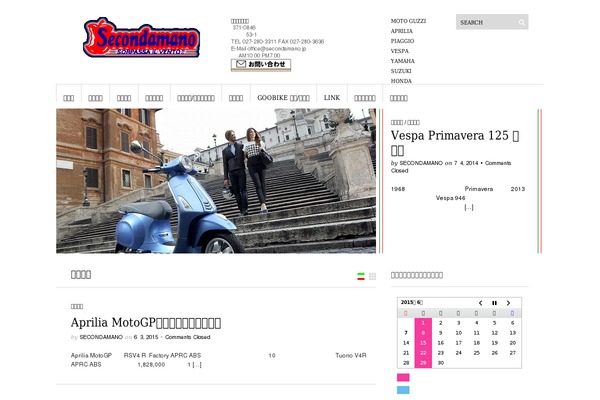The image size is (600, 400).
Task: Switch to grid view icon
Action: (x=372, y=276)
